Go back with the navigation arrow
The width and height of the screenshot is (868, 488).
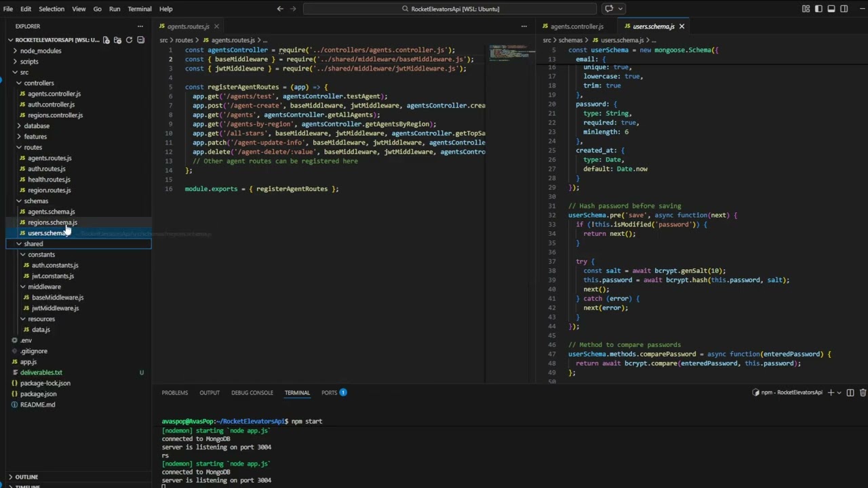click(280, 9)
